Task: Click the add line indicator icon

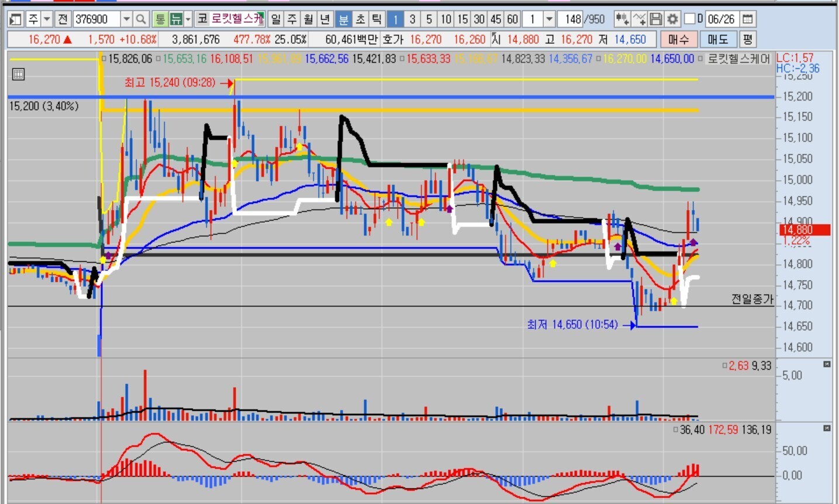Action: (x=639, y=19)
